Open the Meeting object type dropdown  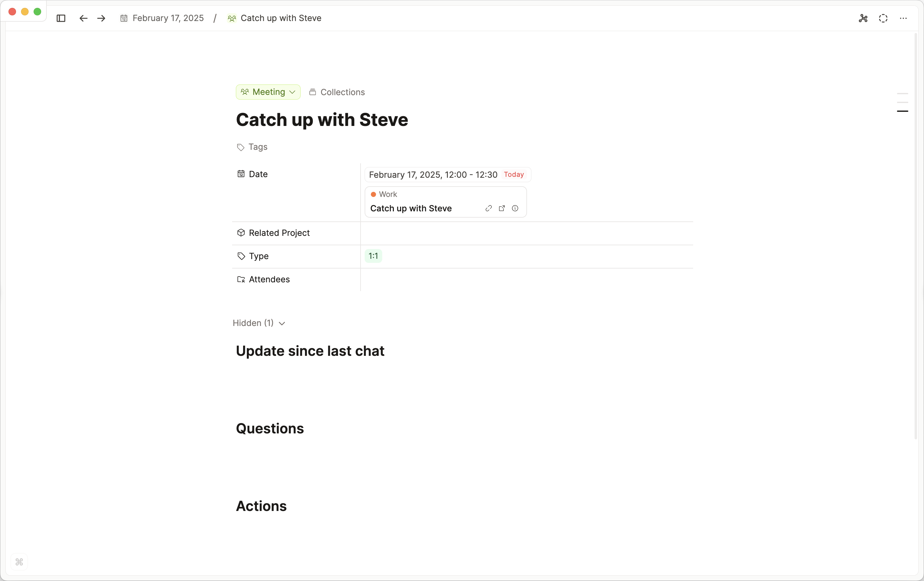click(x=268, y=92)
